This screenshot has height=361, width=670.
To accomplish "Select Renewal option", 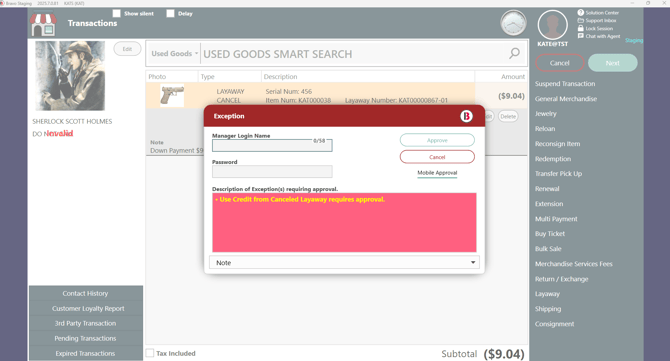I will coord(547,188).
